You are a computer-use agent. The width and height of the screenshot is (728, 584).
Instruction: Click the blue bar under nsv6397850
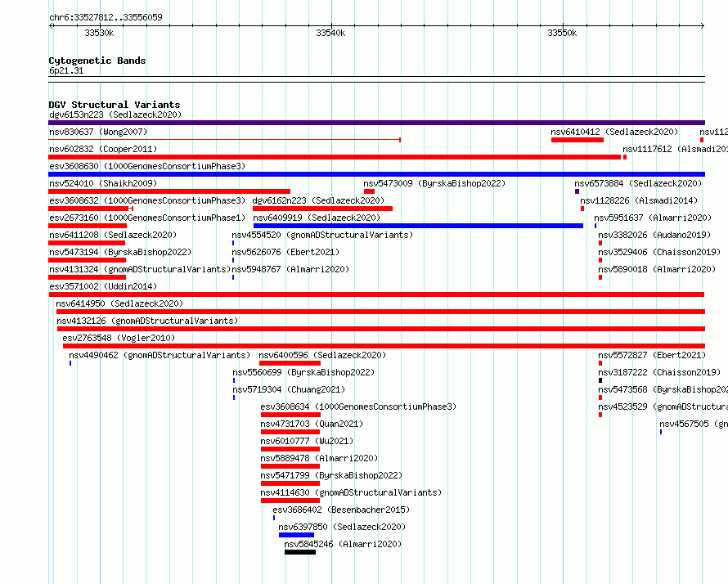(296, 535)
